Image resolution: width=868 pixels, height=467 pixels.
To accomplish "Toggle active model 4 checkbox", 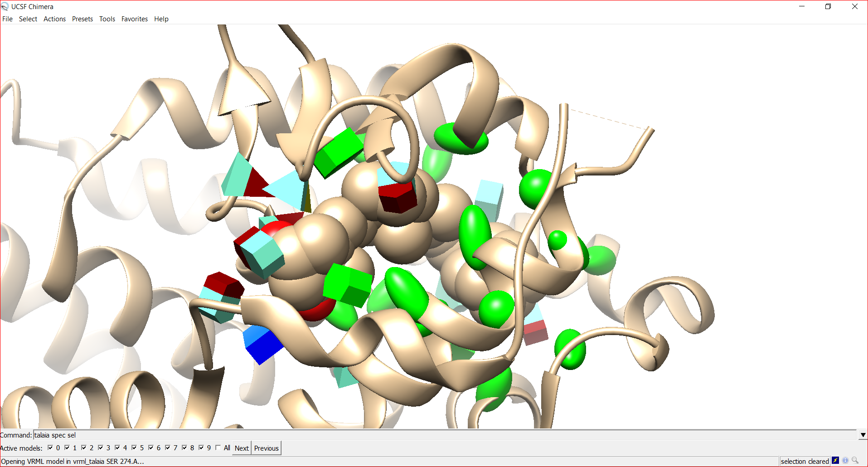I will tap(117, 448).
